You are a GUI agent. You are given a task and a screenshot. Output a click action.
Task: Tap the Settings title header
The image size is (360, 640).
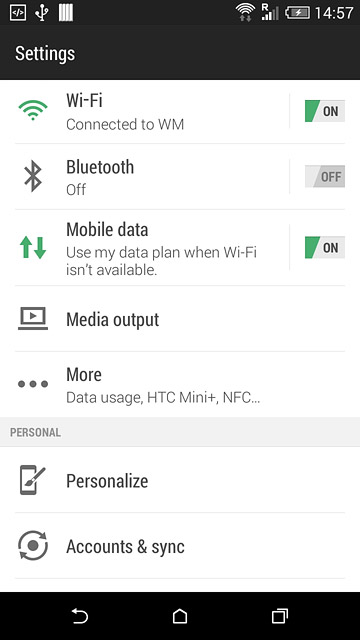coord(45,53)
